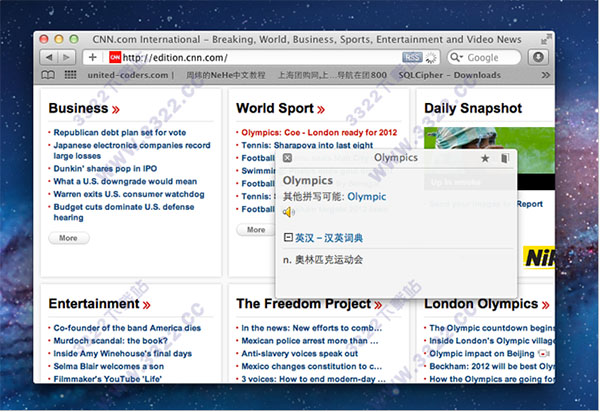Collapse the 英汉－汉英词典 section

288,238
